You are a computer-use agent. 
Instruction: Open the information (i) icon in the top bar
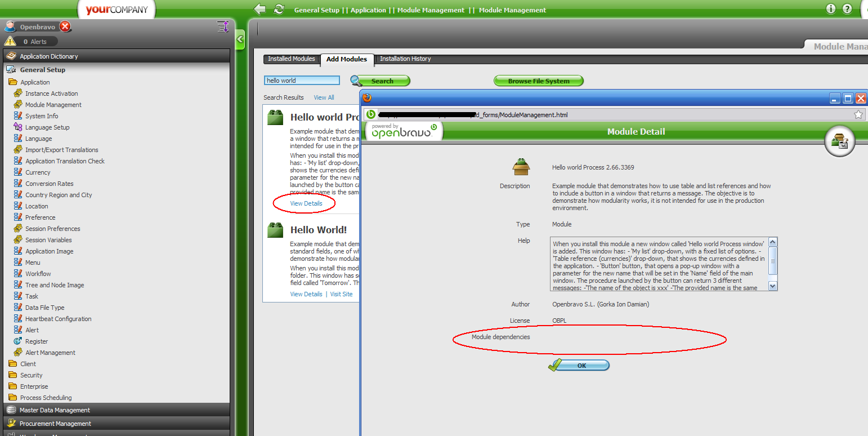point(831,9)
